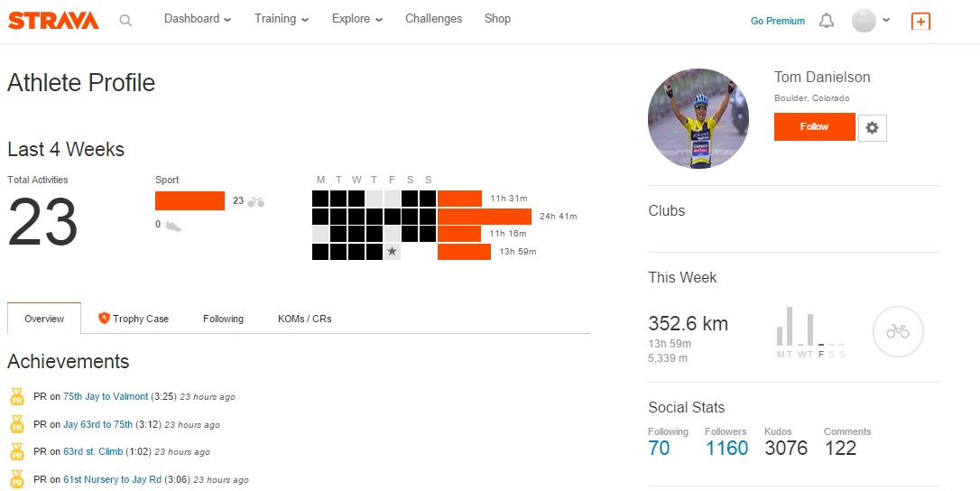Viewport: 980px width, 491px height.
Task: Expand the Training dropdown menu
Action: pyautogui.click(x=282, y=19)
